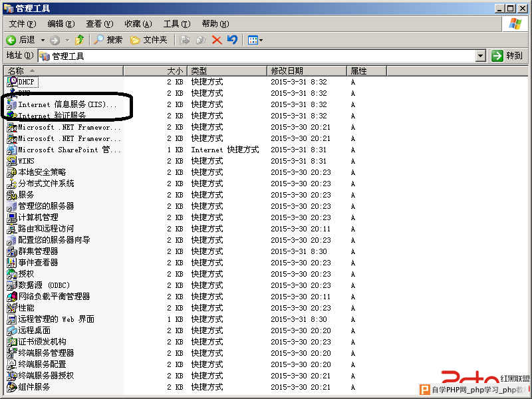
Task: Open the 查看(V) menu
Action: click(99, 24)
